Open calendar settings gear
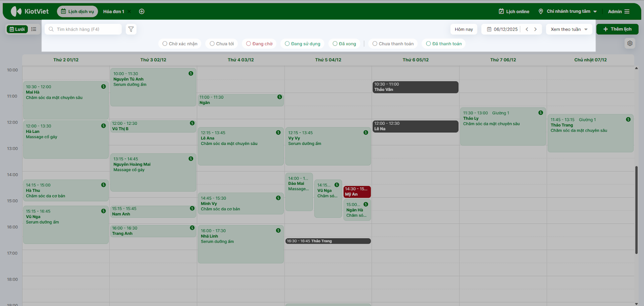644x306 pixels. [x=630, y=43]
